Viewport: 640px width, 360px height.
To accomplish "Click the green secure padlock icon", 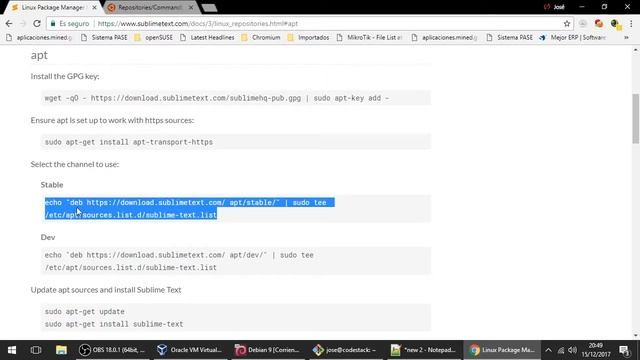I will (x=53, y=24).
